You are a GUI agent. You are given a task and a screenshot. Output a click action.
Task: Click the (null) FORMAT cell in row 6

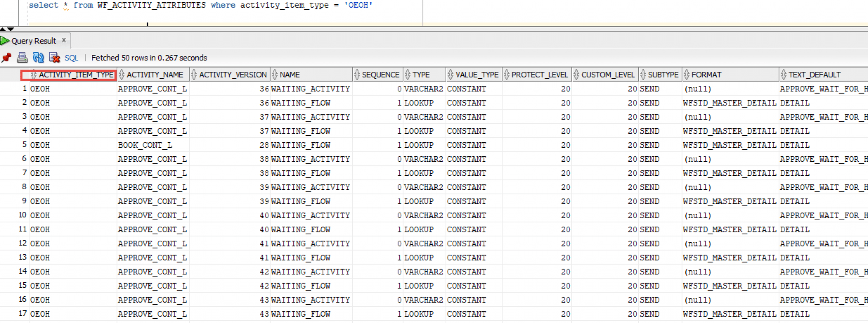point(730,159)
